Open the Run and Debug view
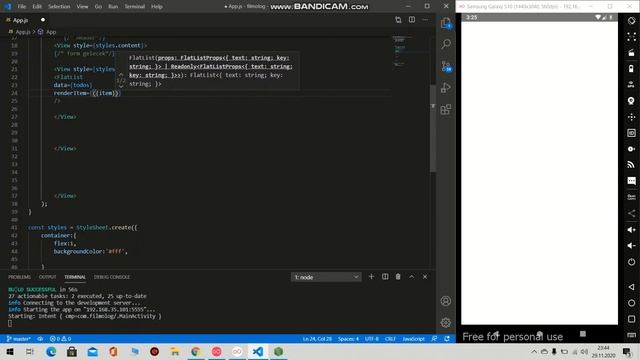 click(x=446, y=88)
